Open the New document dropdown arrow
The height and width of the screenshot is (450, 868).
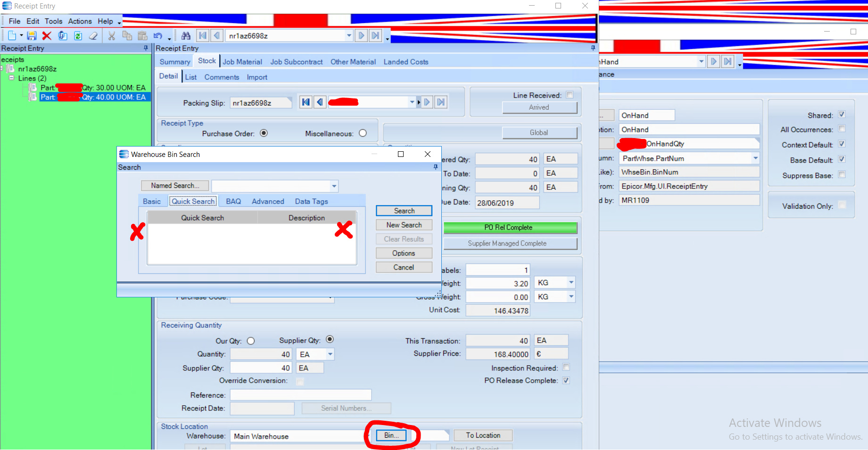point(21,36)
